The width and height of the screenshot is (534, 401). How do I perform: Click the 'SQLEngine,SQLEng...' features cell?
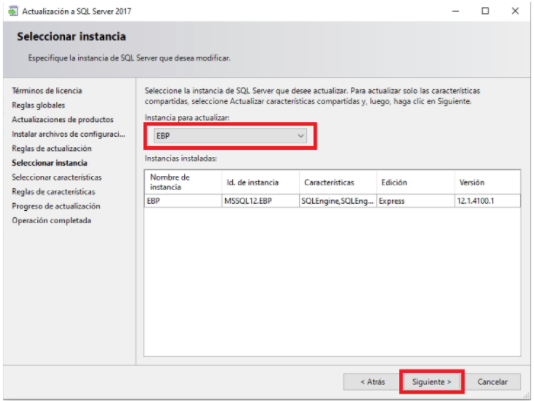coord(338,201)
